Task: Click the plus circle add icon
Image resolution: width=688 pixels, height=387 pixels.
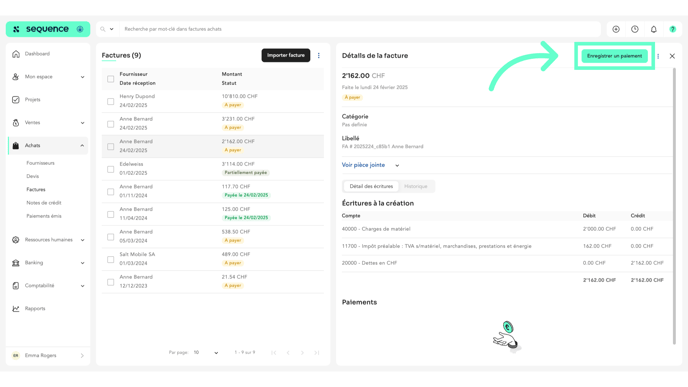Action: (x=616, y=29)
